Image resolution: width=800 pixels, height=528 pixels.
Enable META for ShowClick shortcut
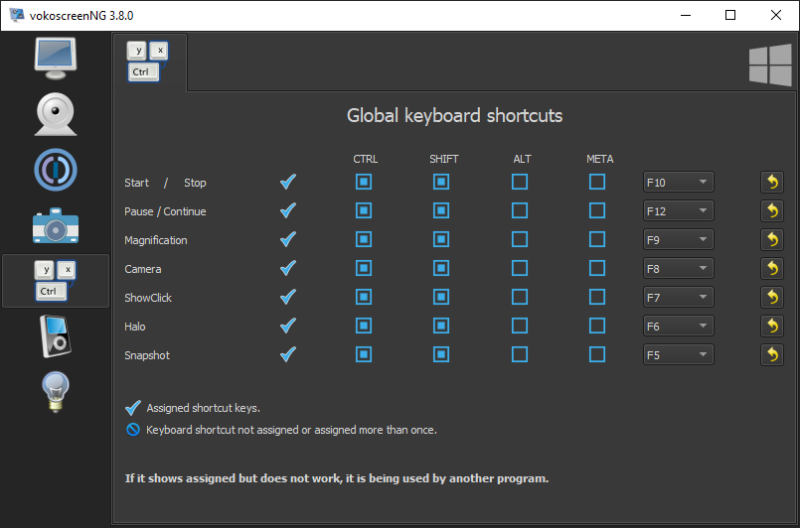click(597, 296)
